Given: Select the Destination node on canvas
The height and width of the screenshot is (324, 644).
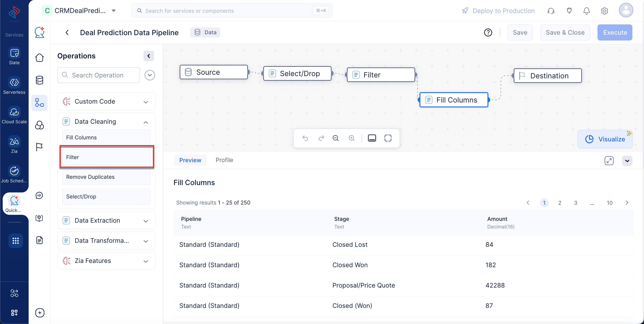Looking at the screenshot, I should coord(547,76).
